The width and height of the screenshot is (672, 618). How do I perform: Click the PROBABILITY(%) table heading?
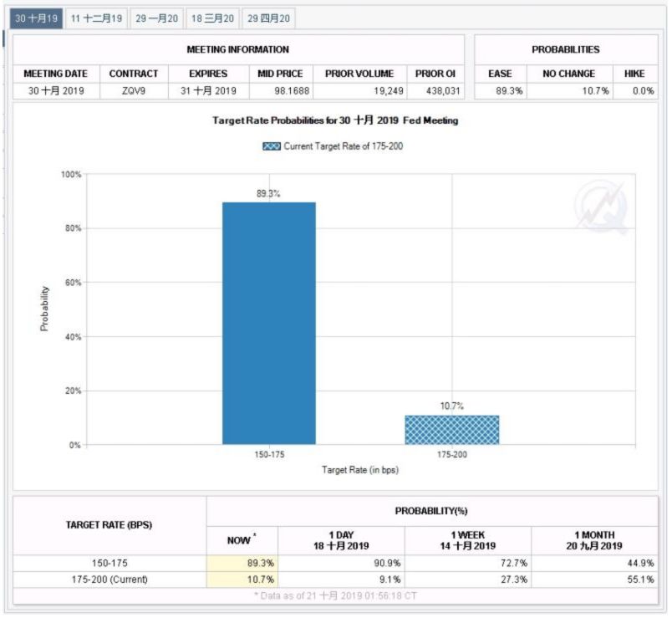[x=431, y=511]
